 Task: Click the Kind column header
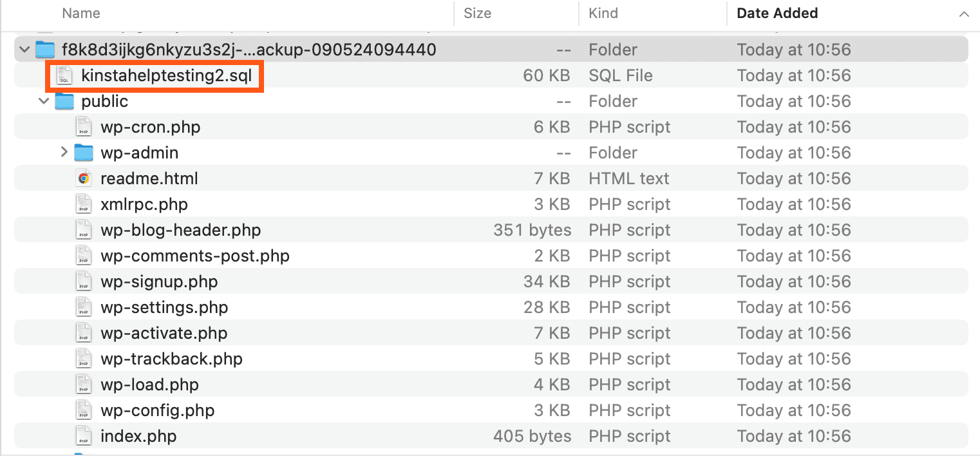point(603,13)
